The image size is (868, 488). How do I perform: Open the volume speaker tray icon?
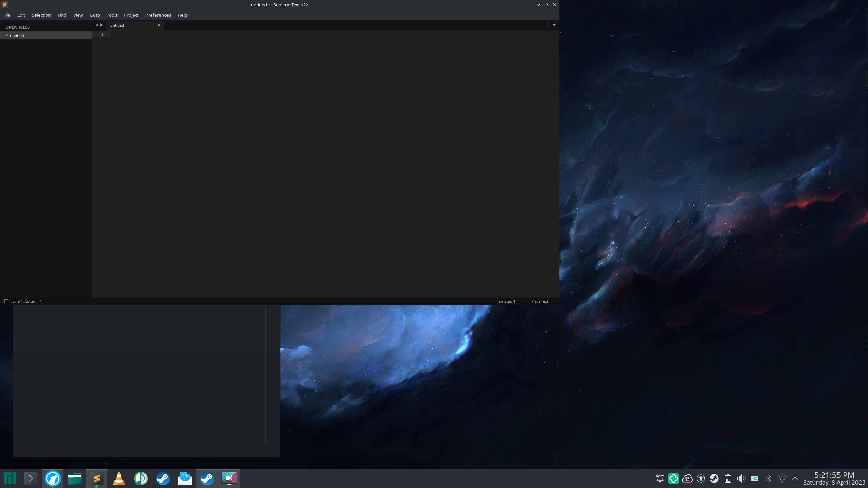pyautogui.click(x=741, y=479)
